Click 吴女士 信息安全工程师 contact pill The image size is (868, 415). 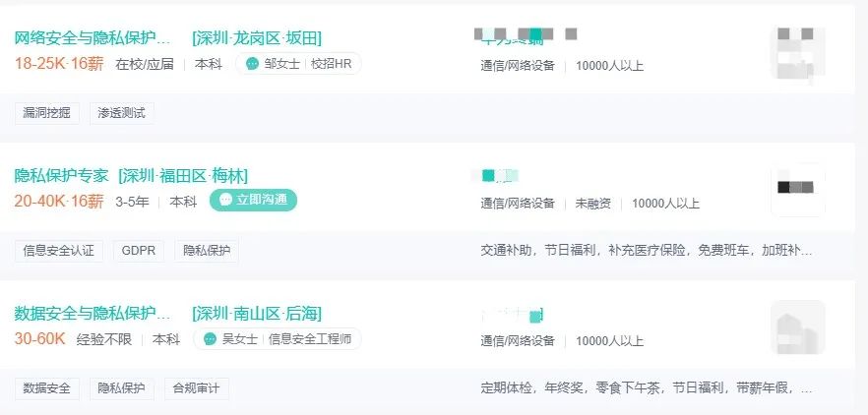click(278, 338)
